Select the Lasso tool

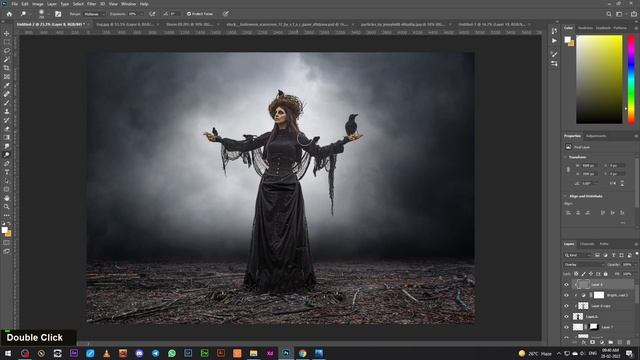tap(7, 51)
